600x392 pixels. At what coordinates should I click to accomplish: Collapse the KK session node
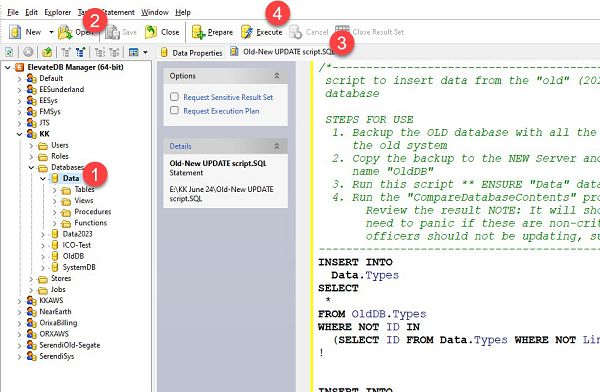pyautogui.click(x=20, y=134)
